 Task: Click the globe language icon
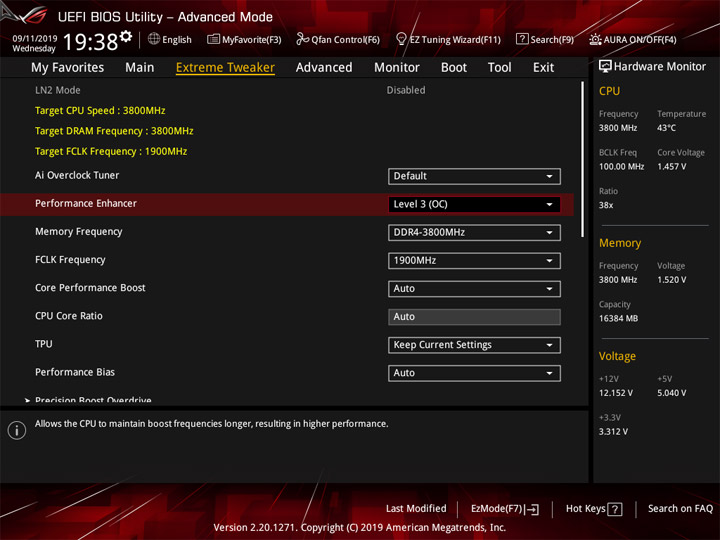point(154,39)
